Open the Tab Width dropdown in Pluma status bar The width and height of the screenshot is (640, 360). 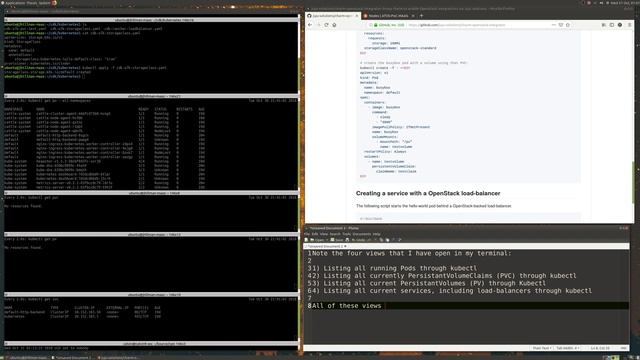pos(567,348)
